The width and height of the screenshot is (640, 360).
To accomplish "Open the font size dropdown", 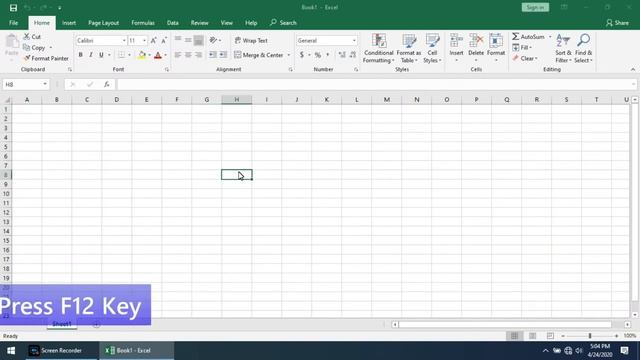I will tap(144, 40).
